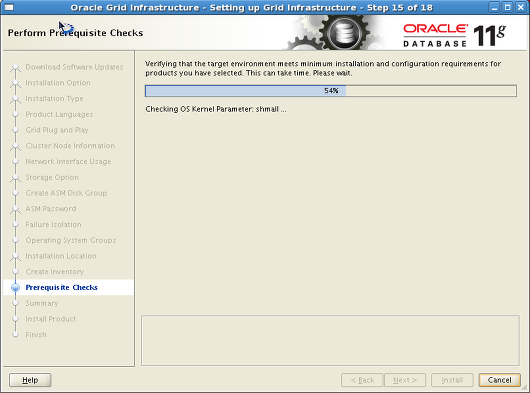Click the active step marker beside Prerequisite Checks

click(15, 288)
